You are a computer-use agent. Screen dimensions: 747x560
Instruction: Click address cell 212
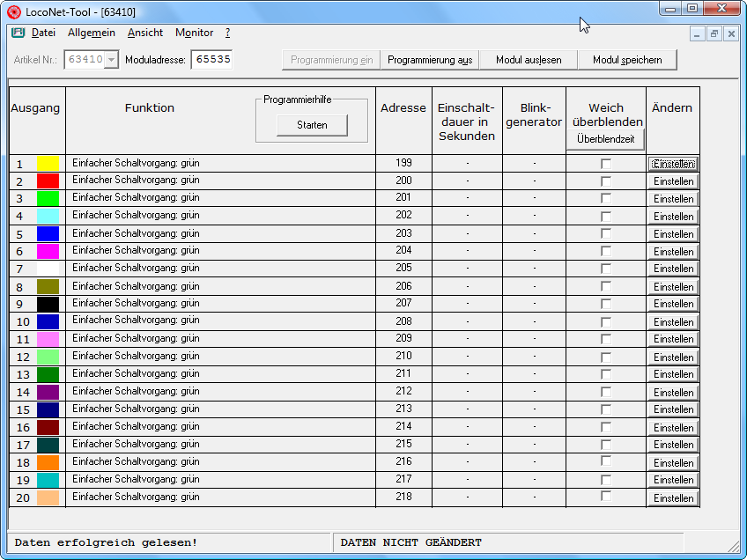pos(403,391)
